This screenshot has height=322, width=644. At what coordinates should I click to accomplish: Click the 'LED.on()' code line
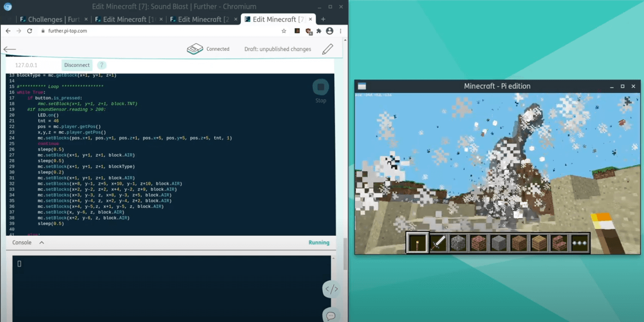48,115
